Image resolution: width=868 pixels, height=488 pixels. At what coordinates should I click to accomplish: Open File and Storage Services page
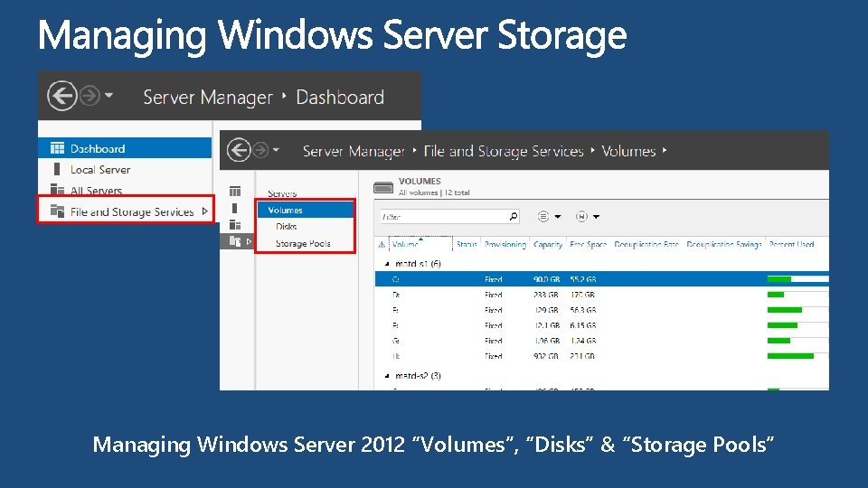click(132, 211)
